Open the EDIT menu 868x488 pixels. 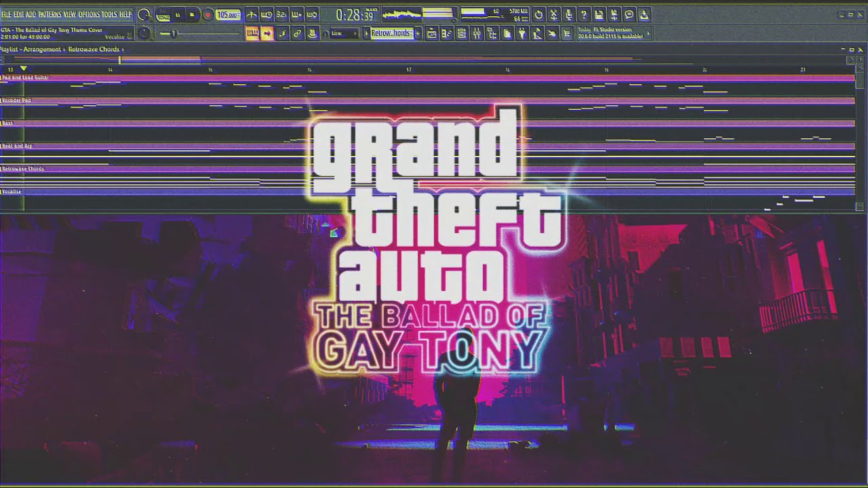(19, 14)
